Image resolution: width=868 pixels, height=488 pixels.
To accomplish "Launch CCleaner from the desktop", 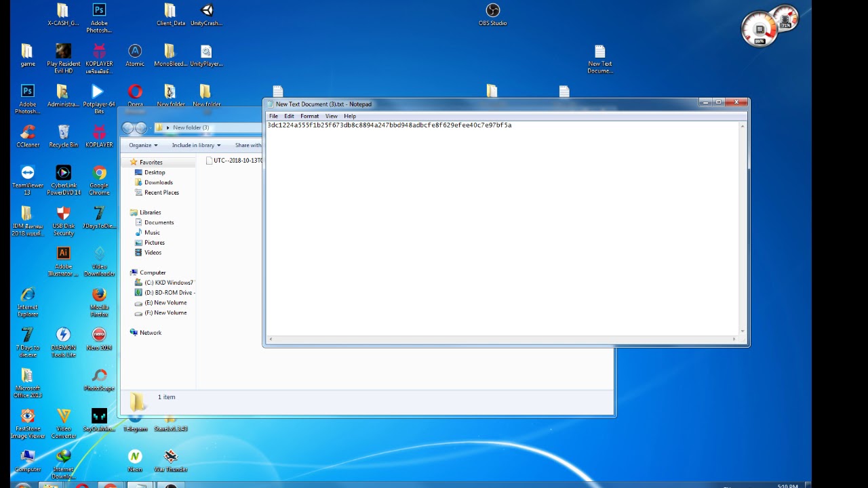I will [28, 136].
